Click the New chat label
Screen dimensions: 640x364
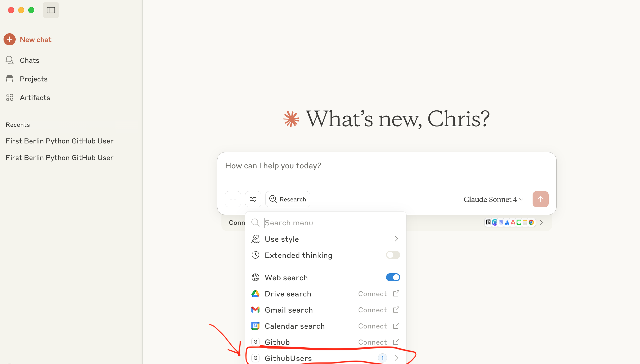36,40
